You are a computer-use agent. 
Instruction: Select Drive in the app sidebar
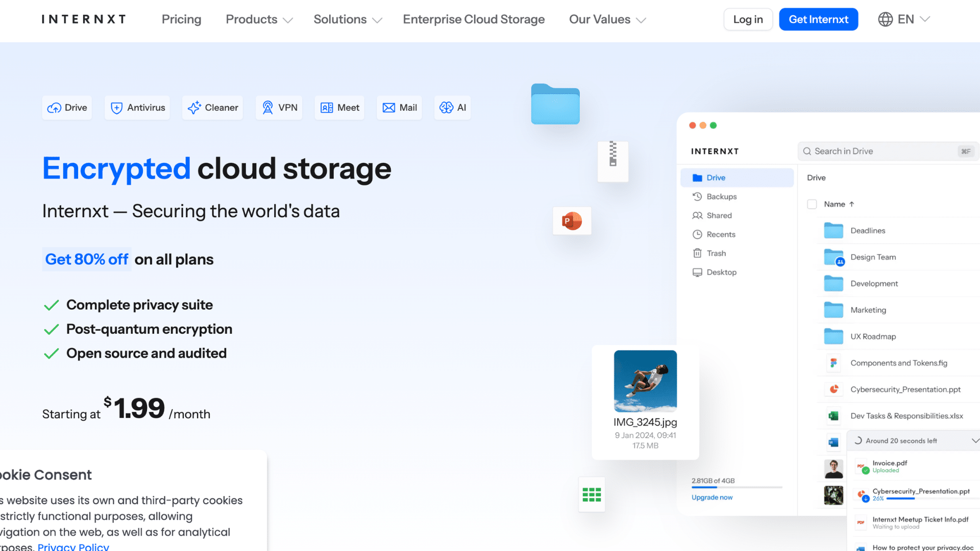pos(737,178)
